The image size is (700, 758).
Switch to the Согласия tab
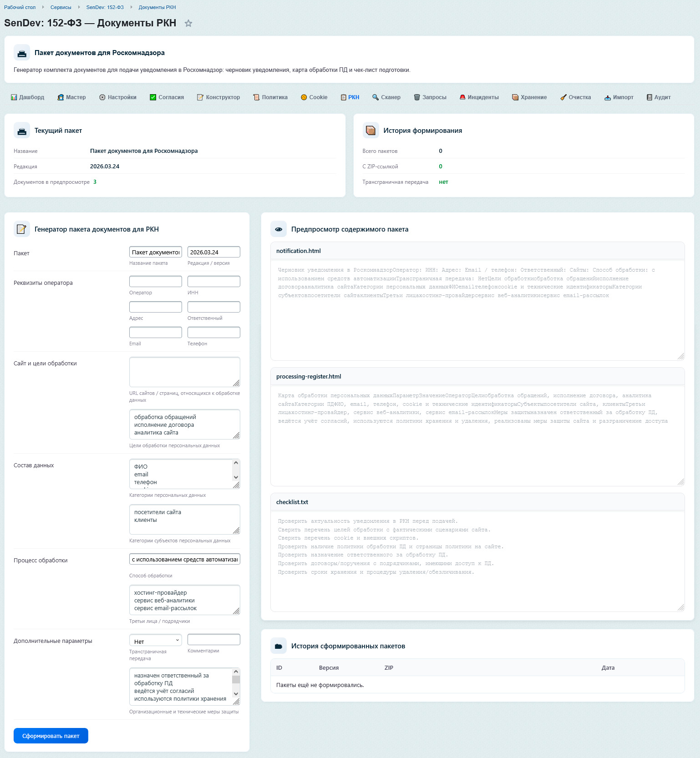pyautogui.click(x=167, y=97)
